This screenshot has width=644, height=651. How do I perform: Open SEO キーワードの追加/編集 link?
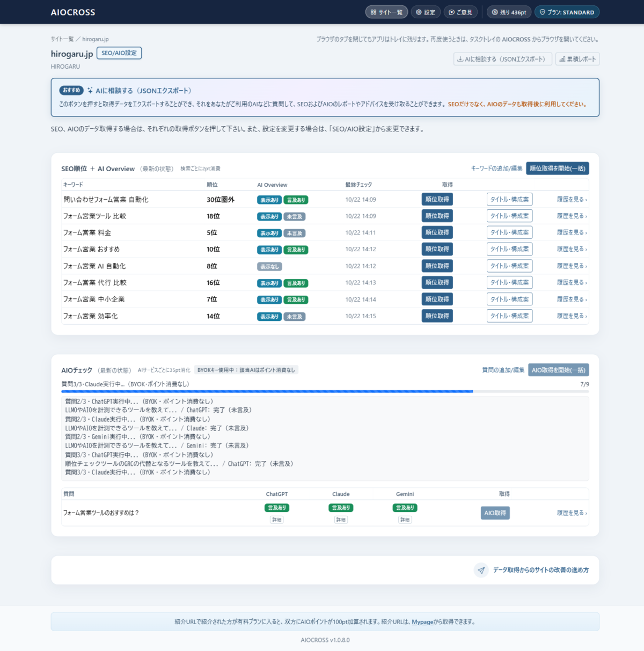[x=496, y=169]
